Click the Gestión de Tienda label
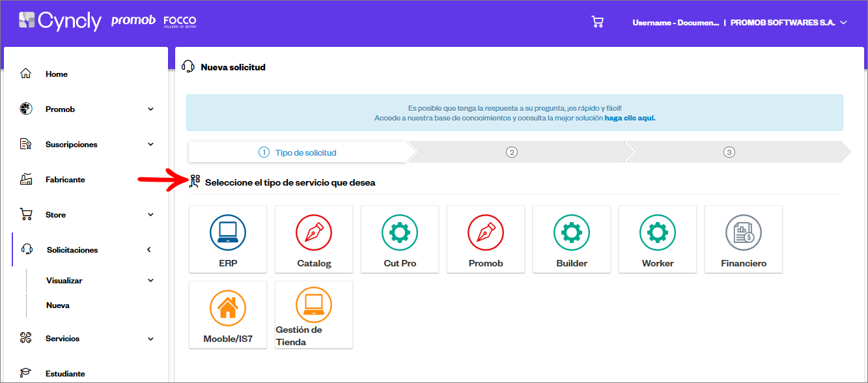The height and width of the screenshot is (383, 868). tap(299, 335)
